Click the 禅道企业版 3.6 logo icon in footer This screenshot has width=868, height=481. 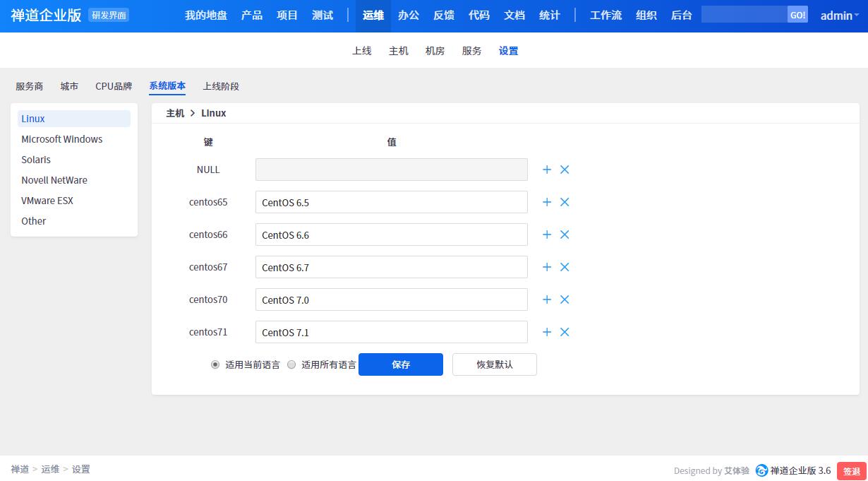(761, 470)
